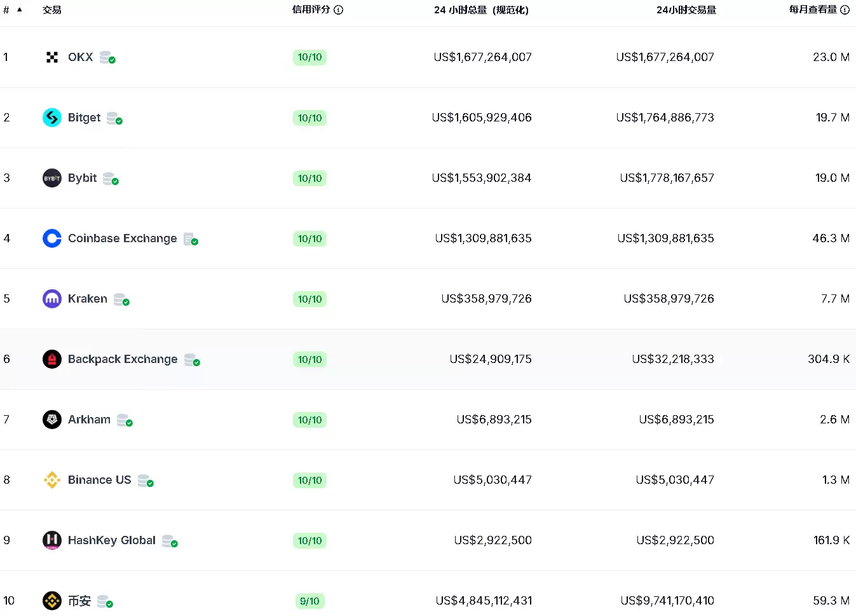Open the Kraken exchange link
This screenshot has height=616, width=856.
88,299
